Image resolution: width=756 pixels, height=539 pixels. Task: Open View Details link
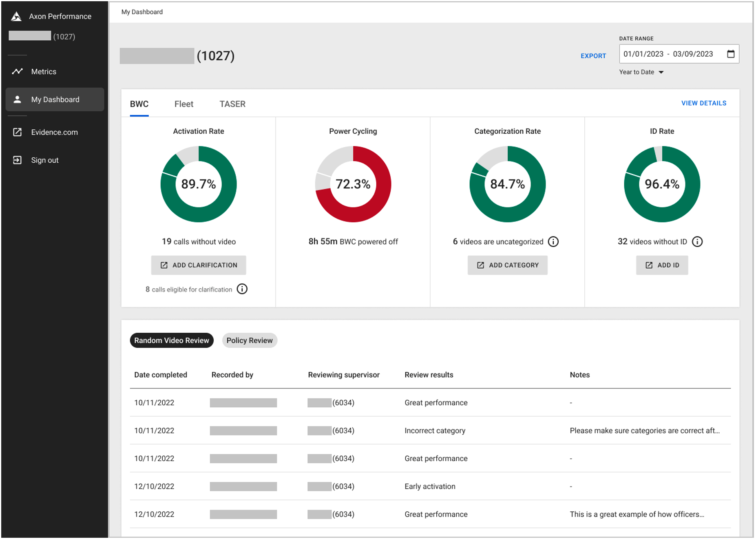[x=703, y=103]
